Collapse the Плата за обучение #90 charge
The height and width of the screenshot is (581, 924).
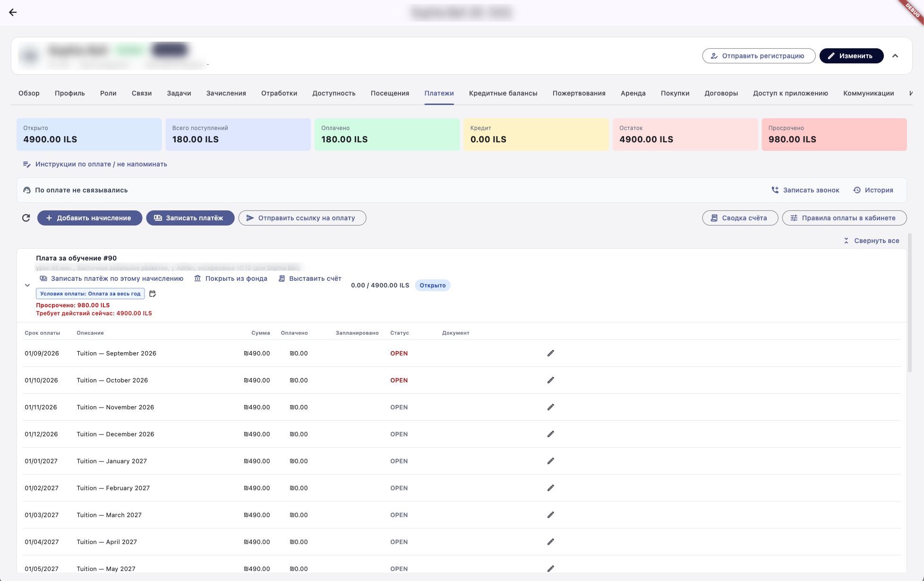tap(27, 285)
